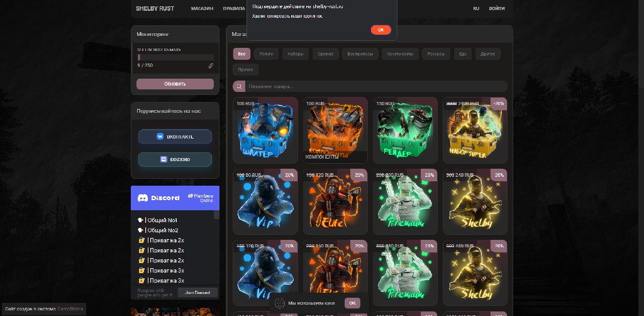Open the RU language selector
The height and width of the screenshot is (316, 644).
tap(476, 9)
